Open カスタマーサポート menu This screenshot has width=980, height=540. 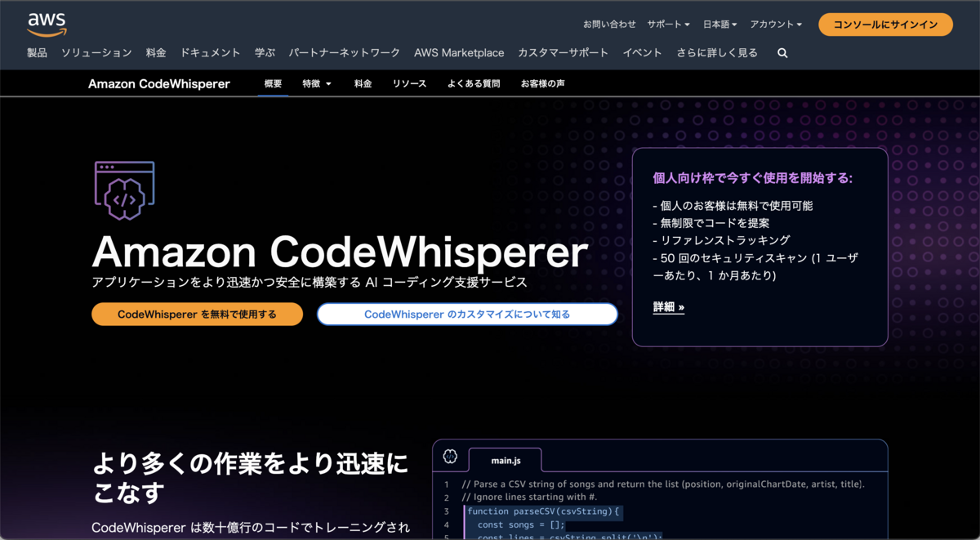coord(563,52)
